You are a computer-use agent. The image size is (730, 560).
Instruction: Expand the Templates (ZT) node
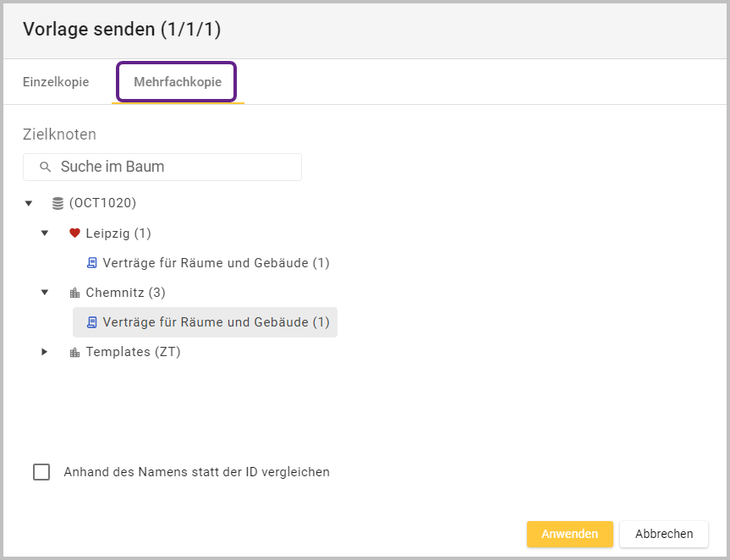(x=45, y=352)
